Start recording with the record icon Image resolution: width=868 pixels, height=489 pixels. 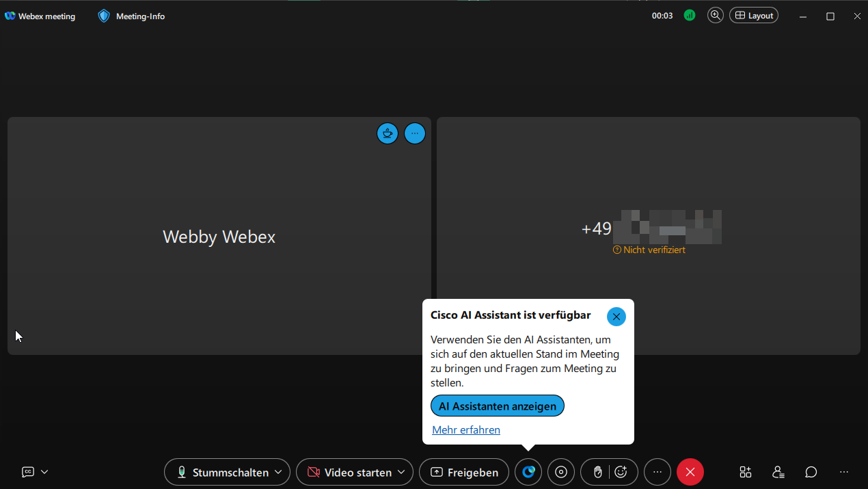tap(561, 472)
